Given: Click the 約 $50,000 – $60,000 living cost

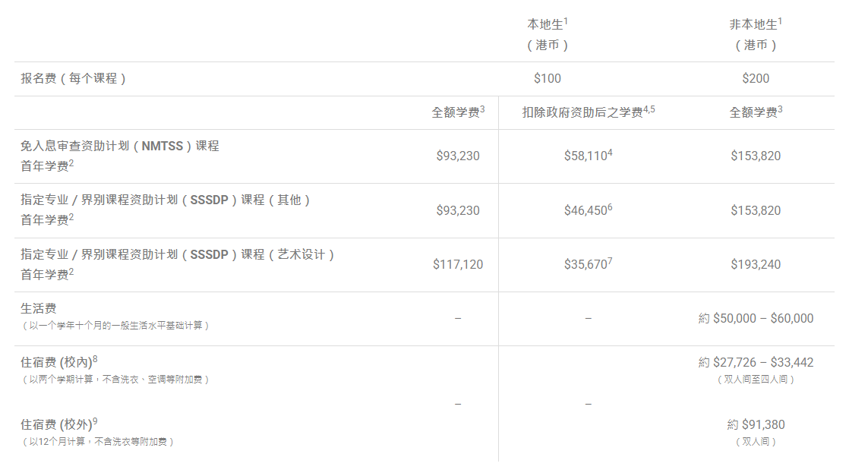Looking at the screenshot, I should point(756,318).
